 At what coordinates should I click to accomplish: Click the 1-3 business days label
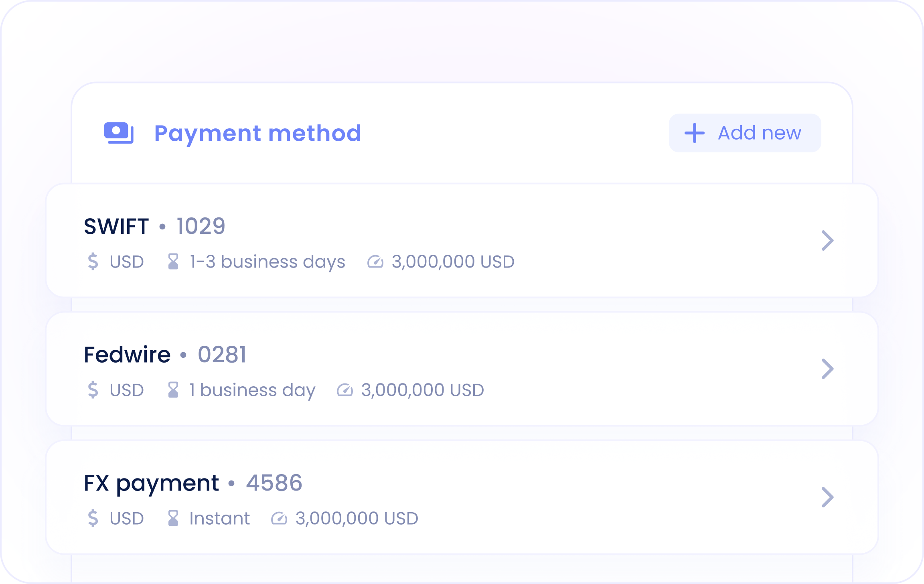pos(267,262)
